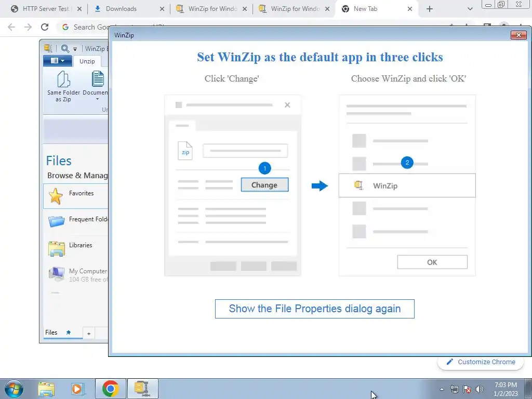This screenshot has height=399, width=532.
Task: Switch to the Downloads Chrome tab
Action: coord(129,9)
